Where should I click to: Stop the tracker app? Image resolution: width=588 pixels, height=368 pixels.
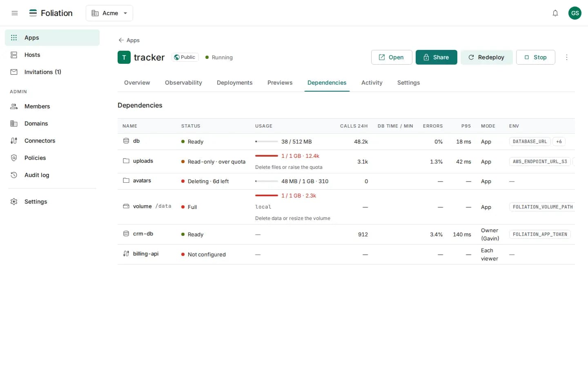[x=536, y=57]
